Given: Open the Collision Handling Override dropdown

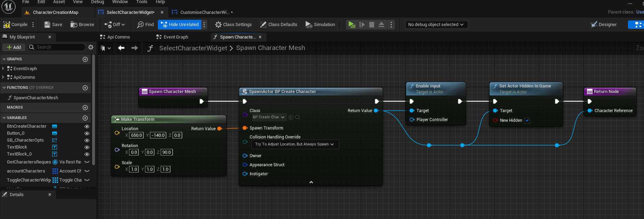Looking at the screenshot, I should pos(295,144).
